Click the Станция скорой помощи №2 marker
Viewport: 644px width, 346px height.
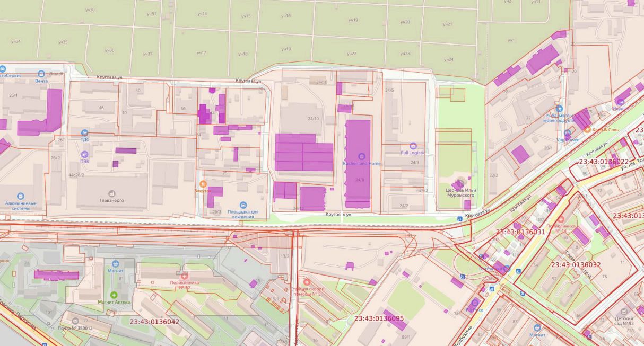(x=306, y=282)
